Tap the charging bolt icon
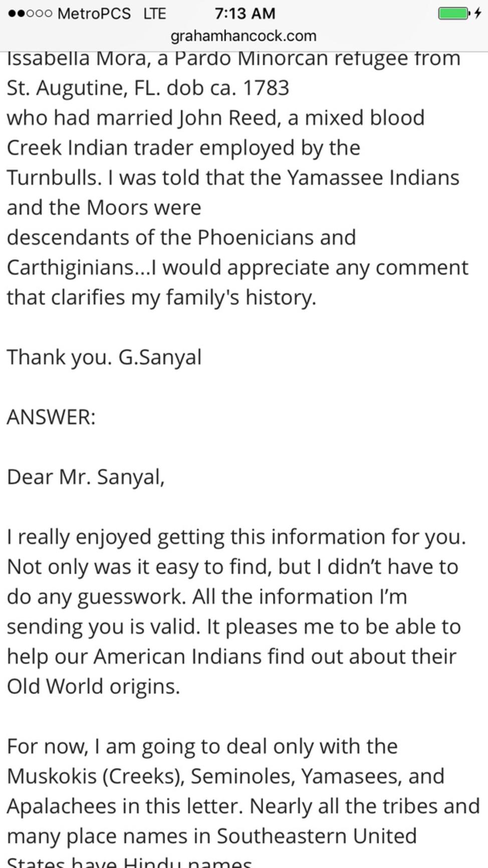 (x=477, y=13)
